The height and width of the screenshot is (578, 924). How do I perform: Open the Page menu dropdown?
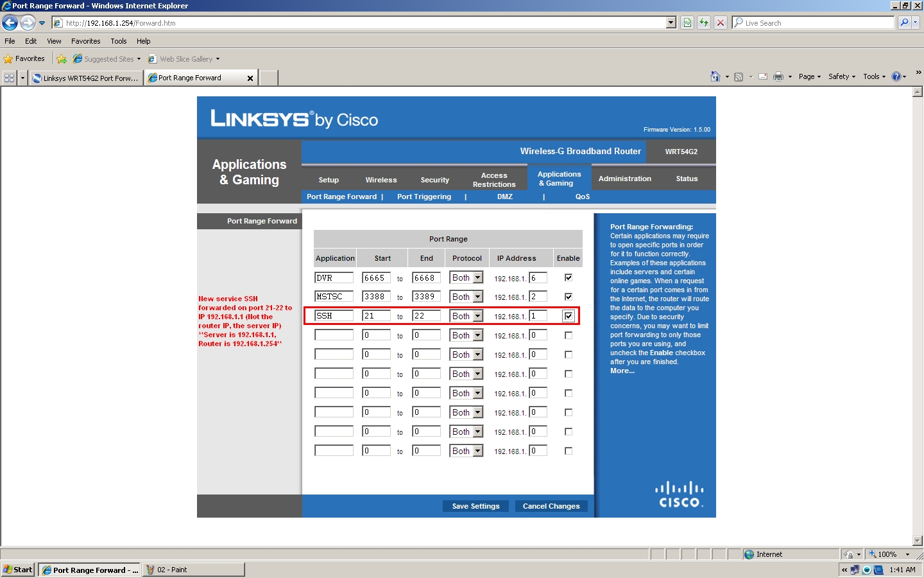(809, 76)
